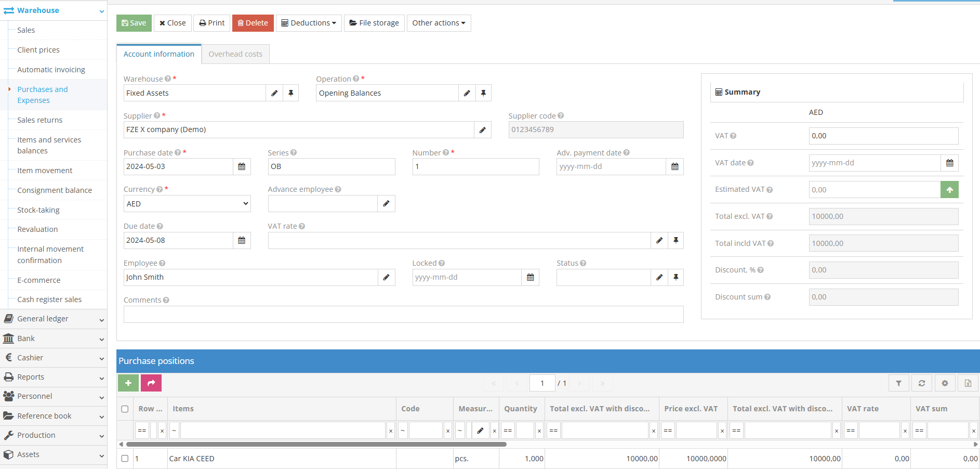Add a new purchase position row

pos(128,383)
